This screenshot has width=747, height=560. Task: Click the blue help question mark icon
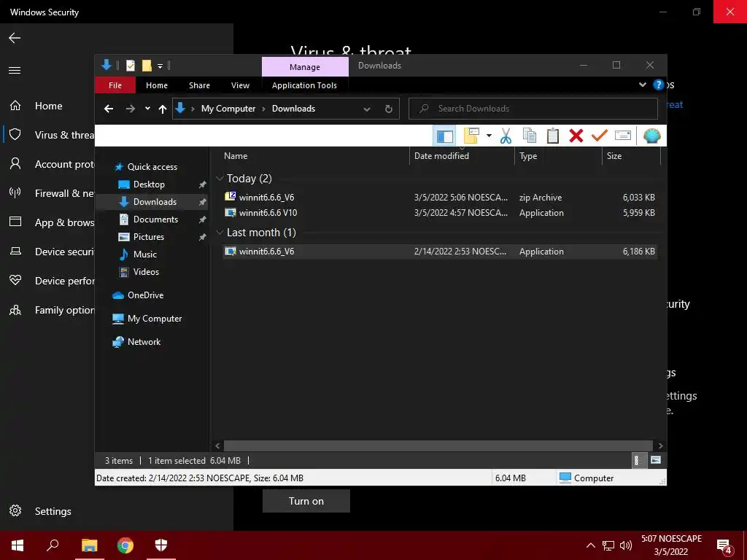tap(658, 85)
